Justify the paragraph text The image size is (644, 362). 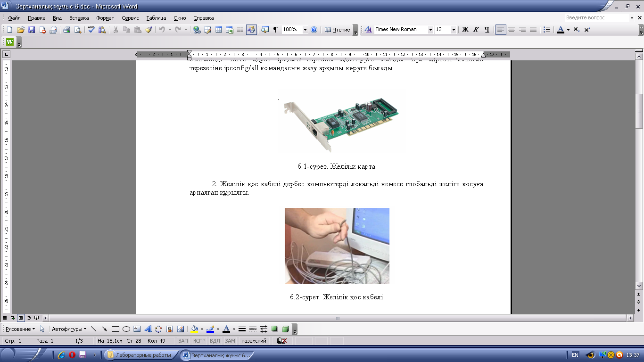tap(533, 30)
